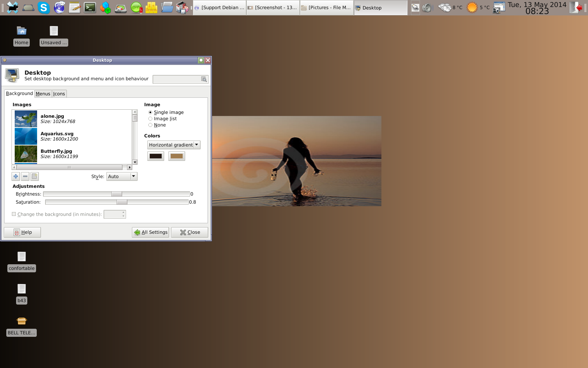Expand the Style dropdown set to Auto
Screen dimensions: 588x368
(x=121, y=176)
